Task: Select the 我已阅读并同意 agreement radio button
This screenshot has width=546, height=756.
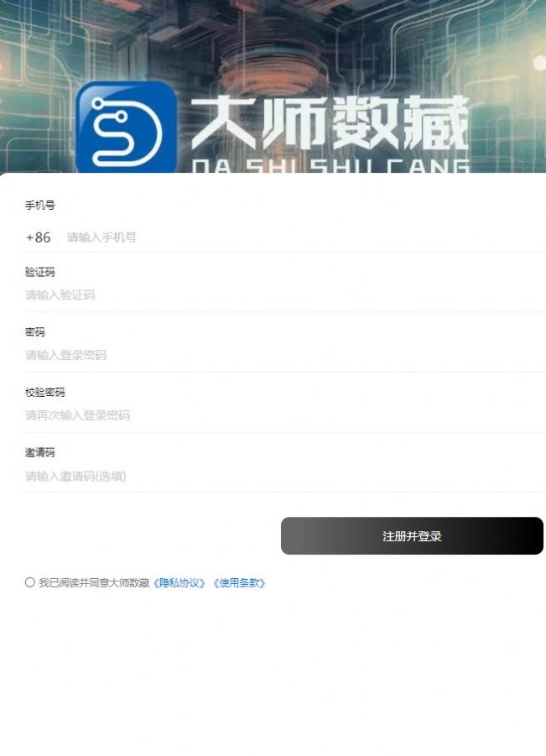Action: (x=30, y=582)
